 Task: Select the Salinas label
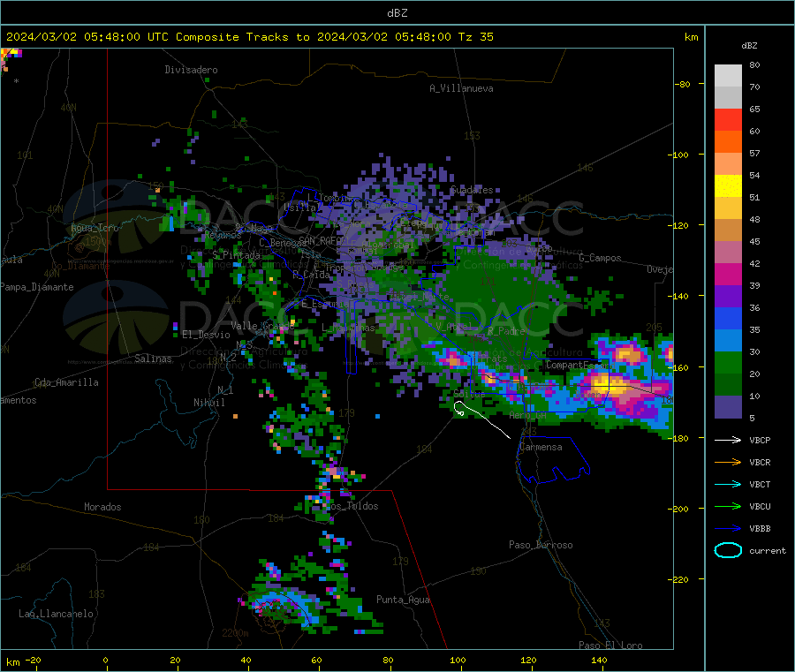coord(153,359)
